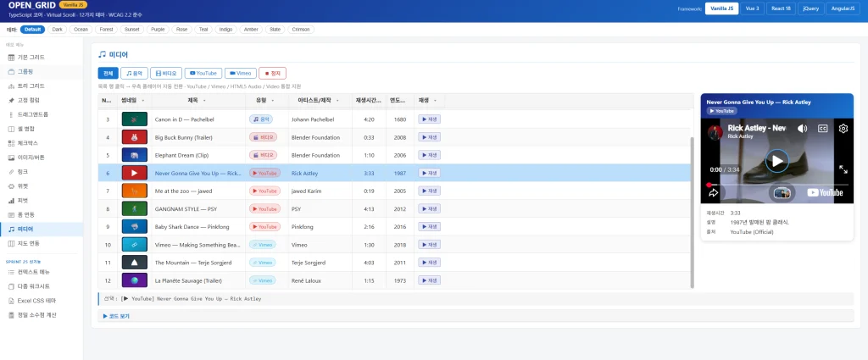The image size is (868, 360).
Task: Filter by 음악 media
Action: 135,73
